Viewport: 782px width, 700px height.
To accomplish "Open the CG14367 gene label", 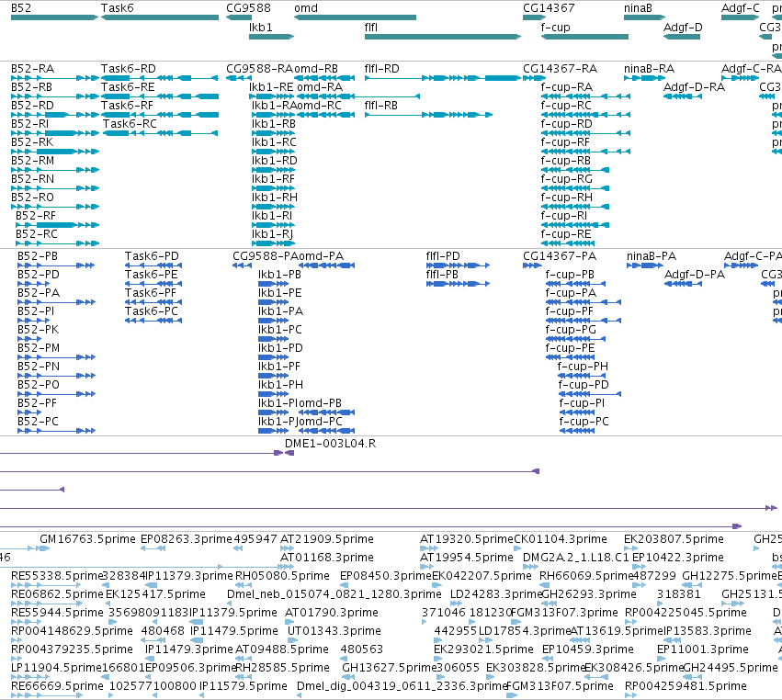I will [x=549, y=8].
